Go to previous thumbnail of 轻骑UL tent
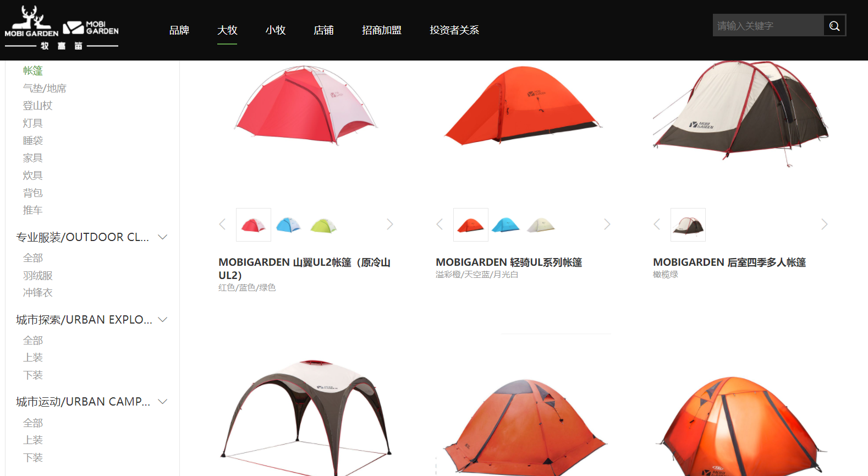This screenshot has width=868, height=476. pos(440,224)
